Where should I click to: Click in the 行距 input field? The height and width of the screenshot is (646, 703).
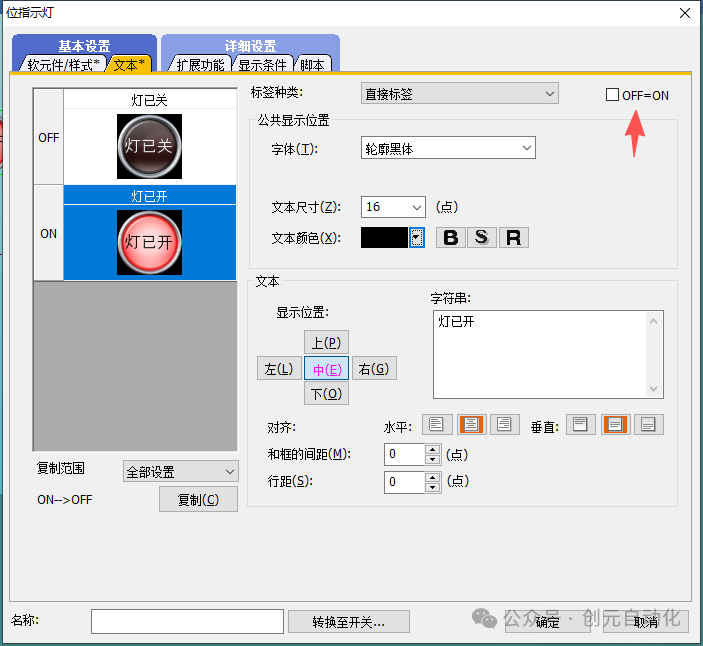pos(404,482)
